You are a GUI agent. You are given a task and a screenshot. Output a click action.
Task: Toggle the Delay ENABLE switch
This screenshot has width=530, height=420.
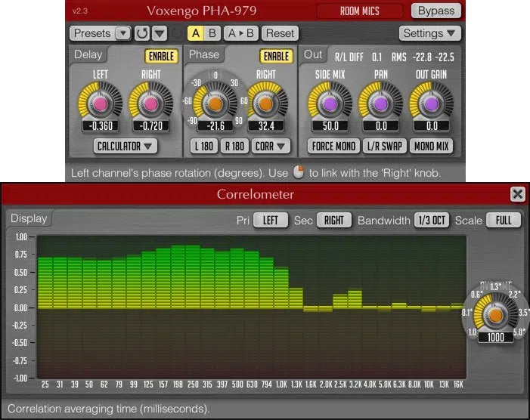pos(160,56)
